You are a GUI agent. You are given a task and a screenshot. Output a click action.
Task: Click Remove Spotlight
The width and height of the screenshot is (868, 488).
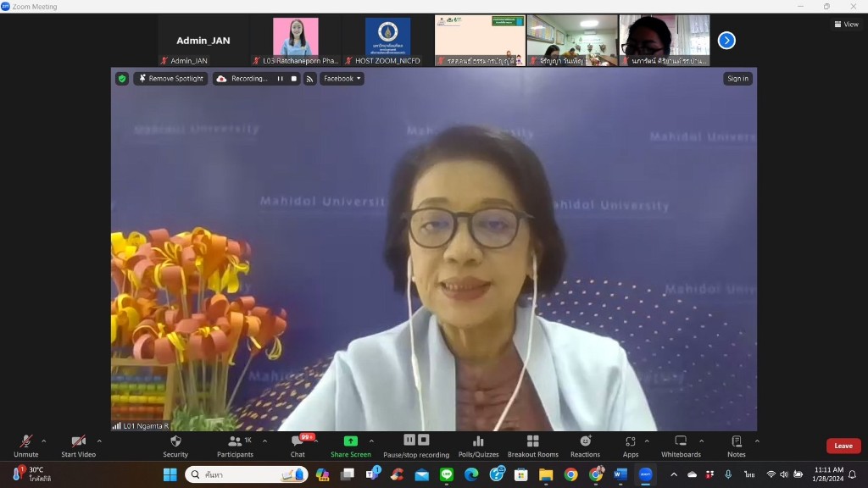(170, 79)
